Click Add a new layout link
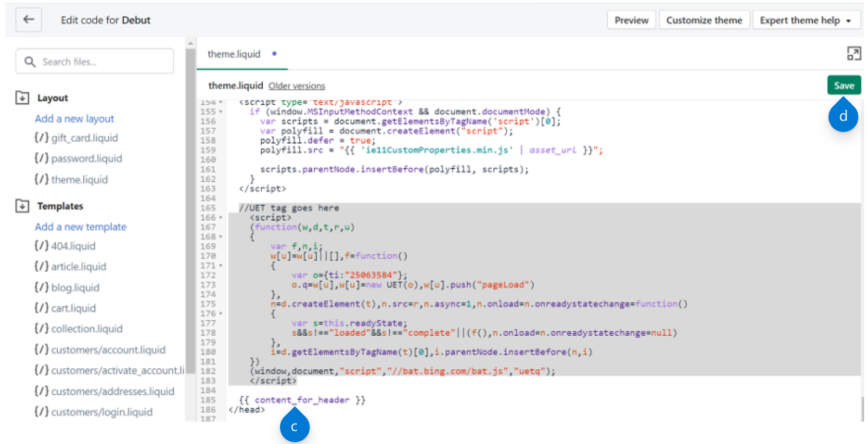Screen dimensions: 868x444 point(75,119)
